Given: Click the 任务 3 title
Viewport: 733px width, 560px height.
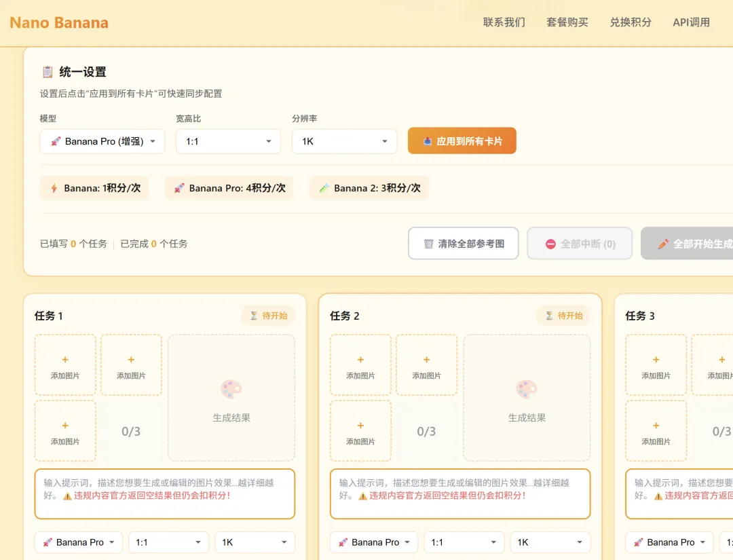Looking at the screenshot, I should point(640,316).
